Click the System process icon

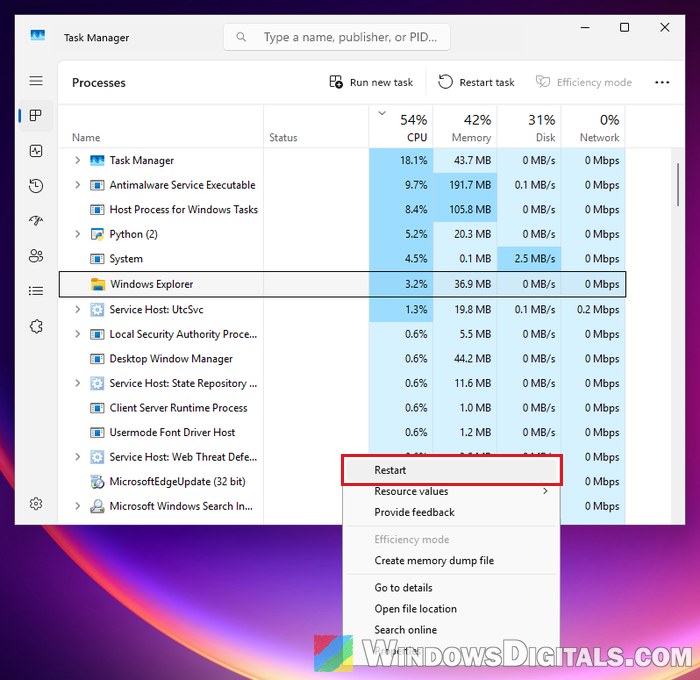97,259
